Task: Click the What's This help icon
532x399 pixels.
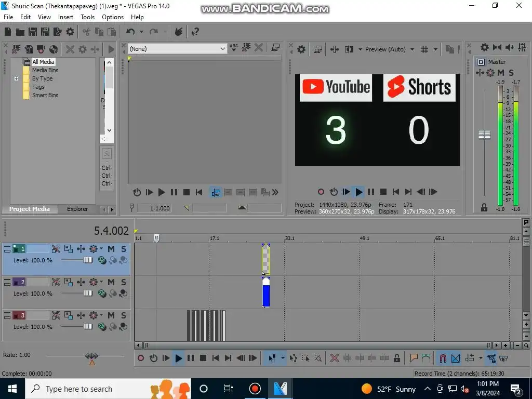Action: point(195,32)
